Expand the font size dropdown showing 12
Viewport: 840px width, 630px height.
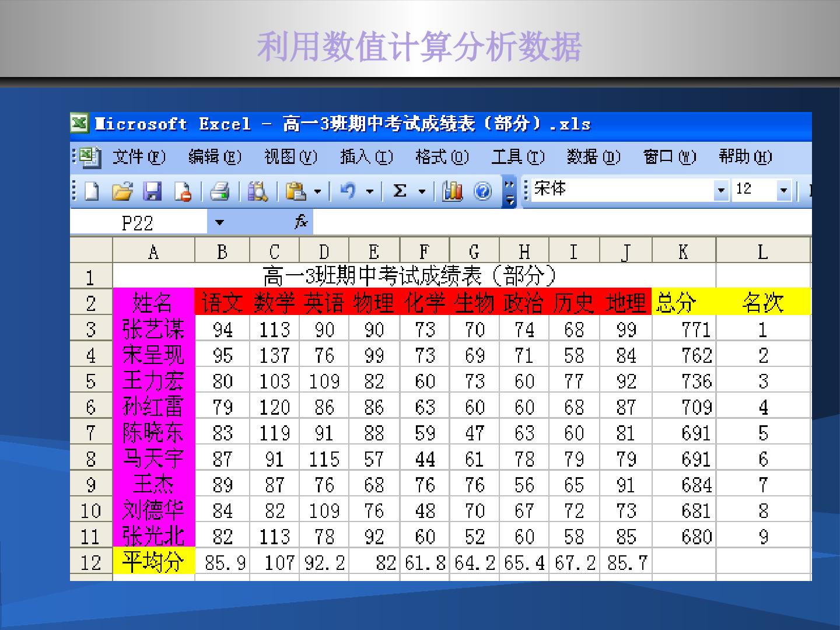(x=783, y=190)
